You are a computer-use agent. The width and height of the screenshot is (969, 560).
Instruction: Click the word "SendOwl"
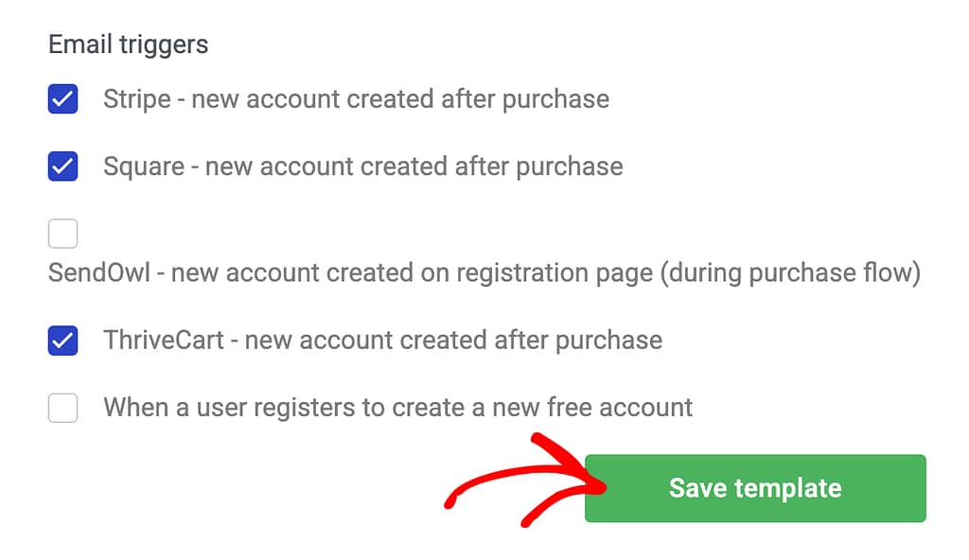tap(102, 273)
